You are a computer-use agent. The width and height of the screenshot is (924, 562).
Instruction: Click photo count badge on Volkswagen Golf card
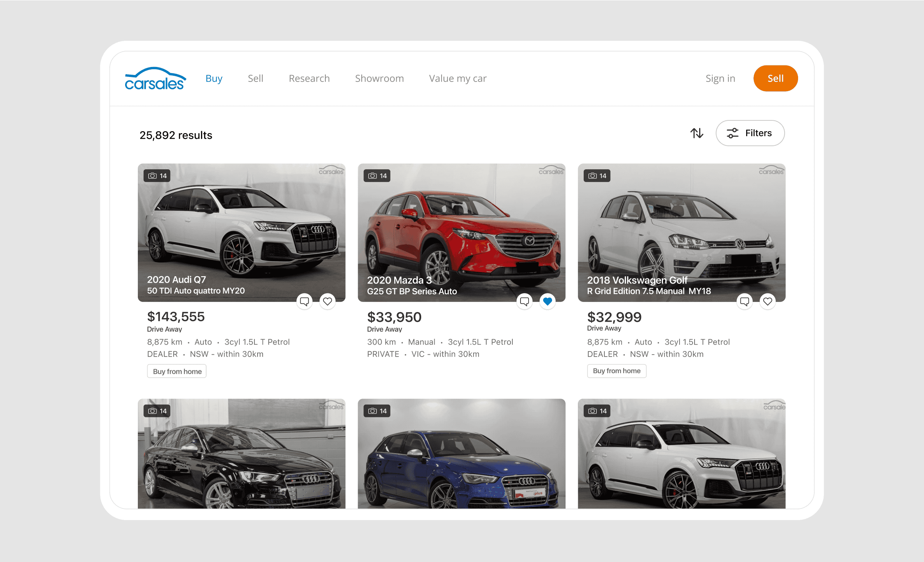pyautogui.click(x=597, y=176)
